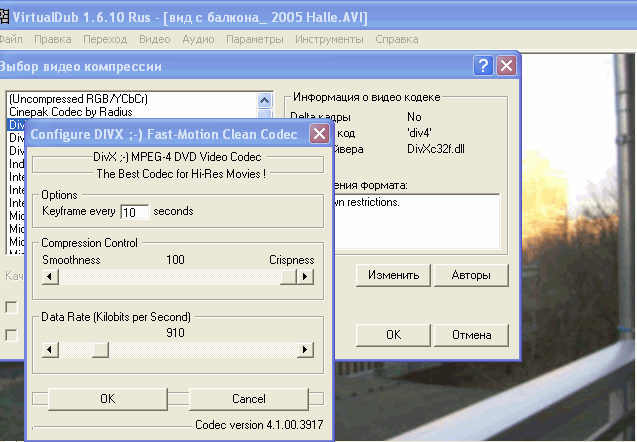Close the Configure DIVX codec dialog
The height and width of the screenshot is (442, 637).
(x=319, y=133)
